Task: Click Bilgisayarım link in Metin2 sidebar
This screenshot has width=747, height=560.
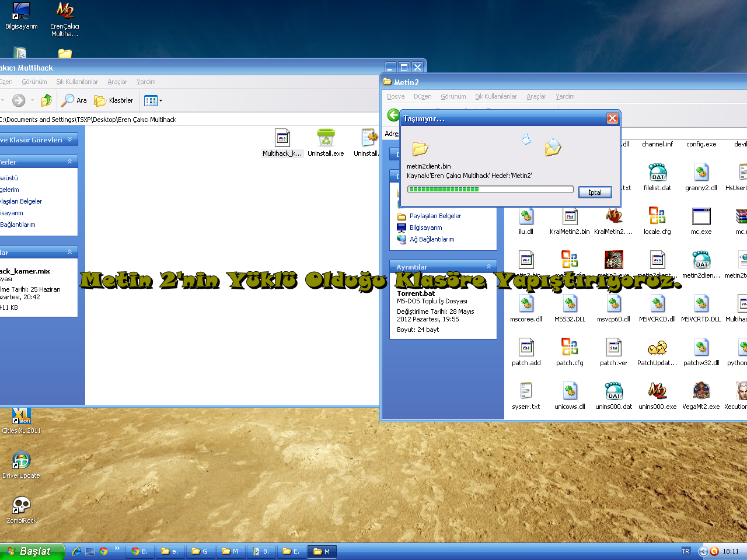Action: click(425, 228)
